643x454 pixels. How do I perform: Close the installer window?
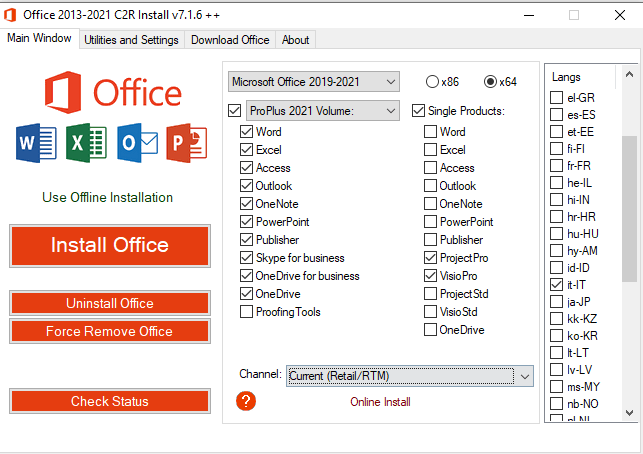coord(620,16)
